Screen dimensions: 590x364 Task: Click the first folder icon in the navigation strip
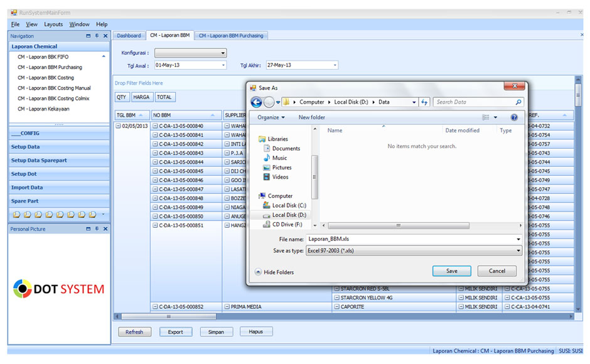click(x=16, y=215)
